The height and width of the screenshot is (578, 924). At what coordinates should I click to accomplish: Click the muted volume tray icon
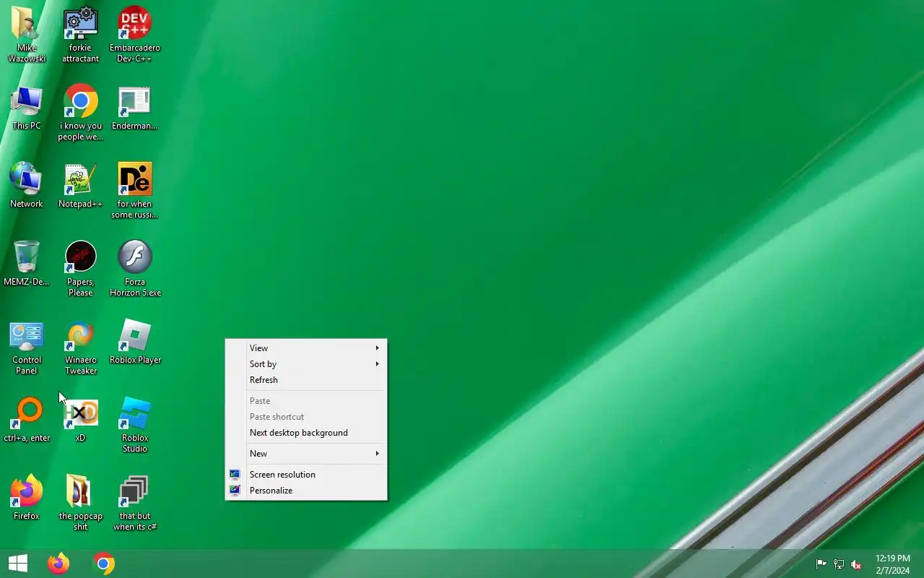tap(856, 564)
